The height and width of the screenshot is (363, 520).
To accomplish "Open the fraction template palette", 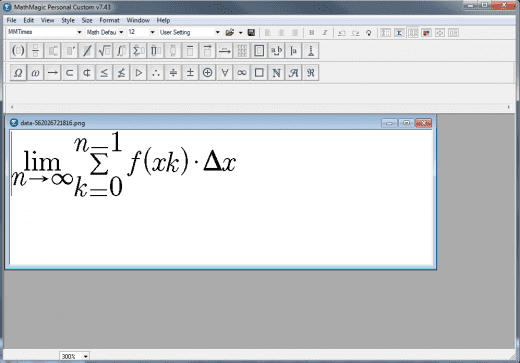I will [35, 51].
